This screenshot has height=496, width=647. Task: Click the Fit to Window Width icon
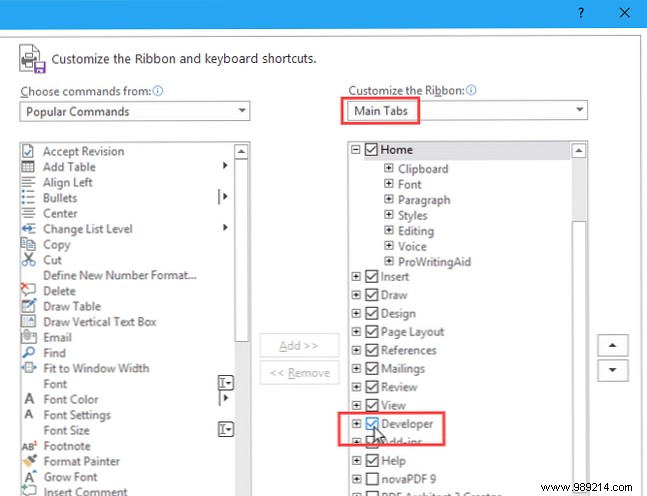[x=28, y=368]
